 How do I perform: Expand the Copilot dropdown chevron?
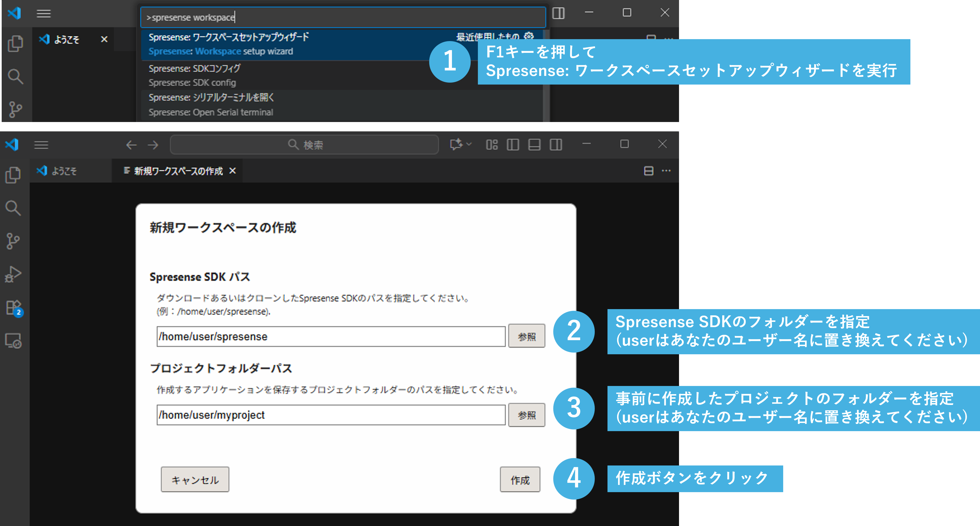point(469,144)
